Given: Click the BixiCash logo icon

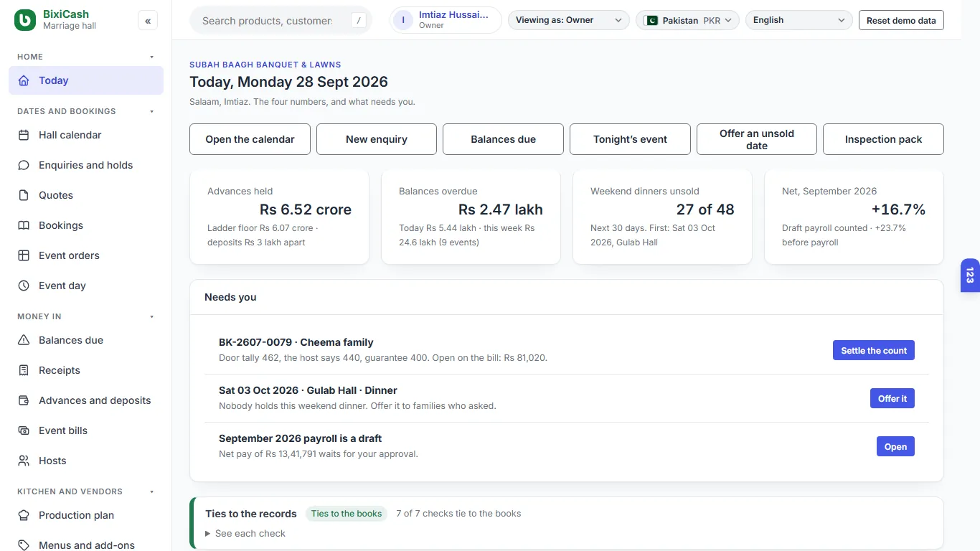Looking at the screenshot, I should [25, 20].
